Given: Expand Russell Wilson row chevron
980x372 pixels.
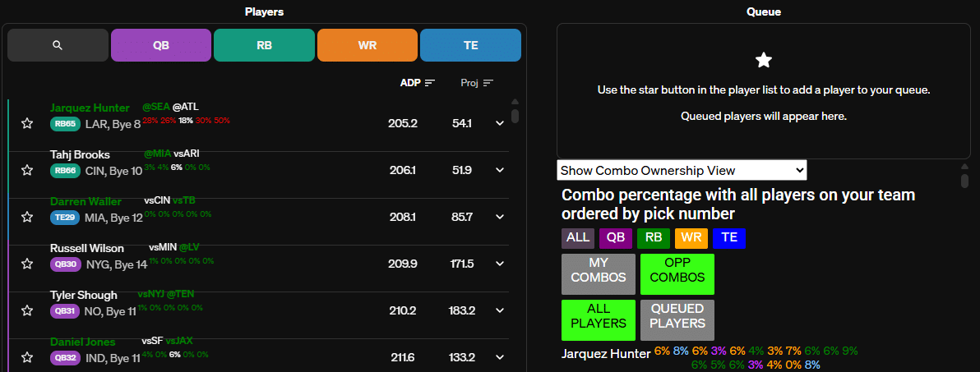Looking at the screenshot, I should click(499, 264).
